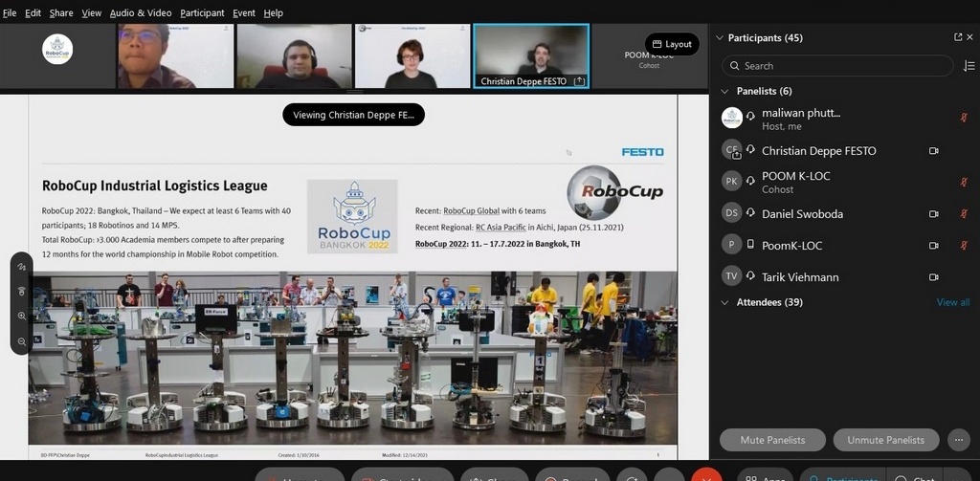
Task: Click the DS avatar for Daniel Swoboda
Action: click(732, 213)
